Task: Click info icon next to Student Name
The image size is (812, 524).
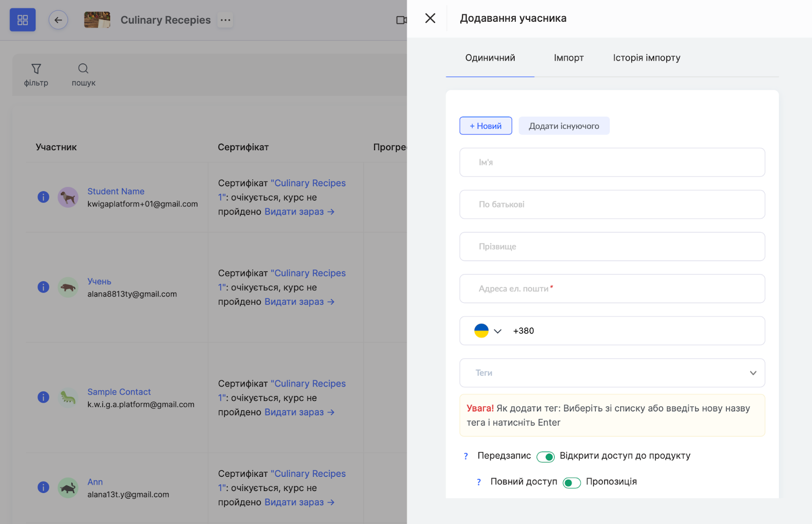Action: coord(44,197)
